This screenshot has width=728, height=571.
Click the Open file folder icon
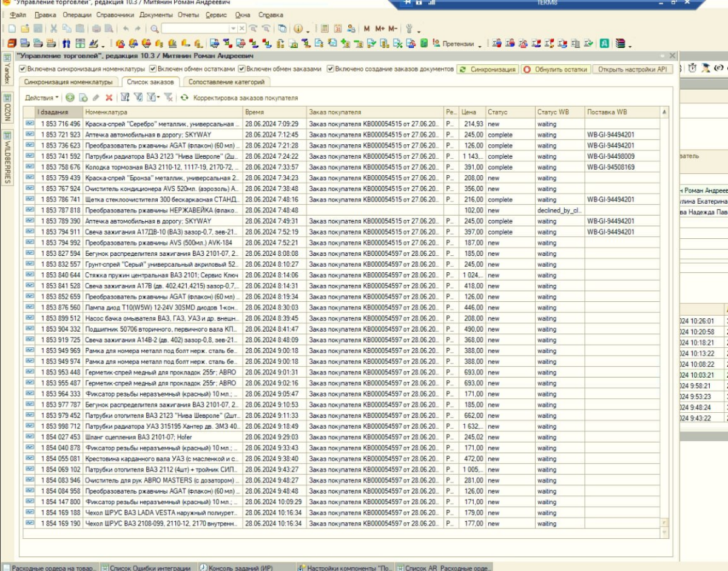pos(25,28)
